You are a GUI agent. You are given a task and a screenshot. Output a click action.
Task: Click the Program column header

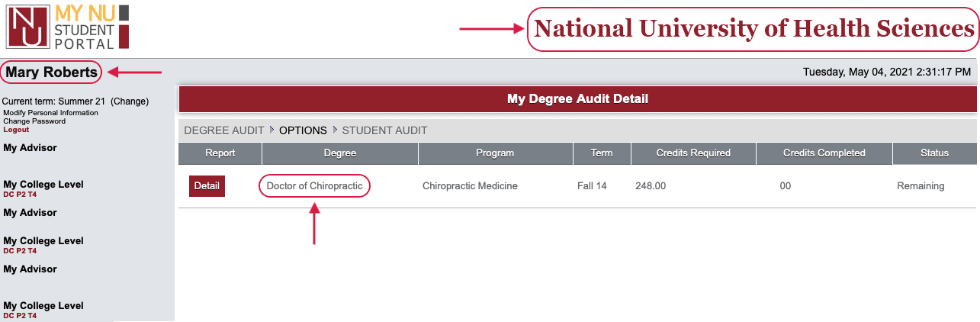(495, 153)
